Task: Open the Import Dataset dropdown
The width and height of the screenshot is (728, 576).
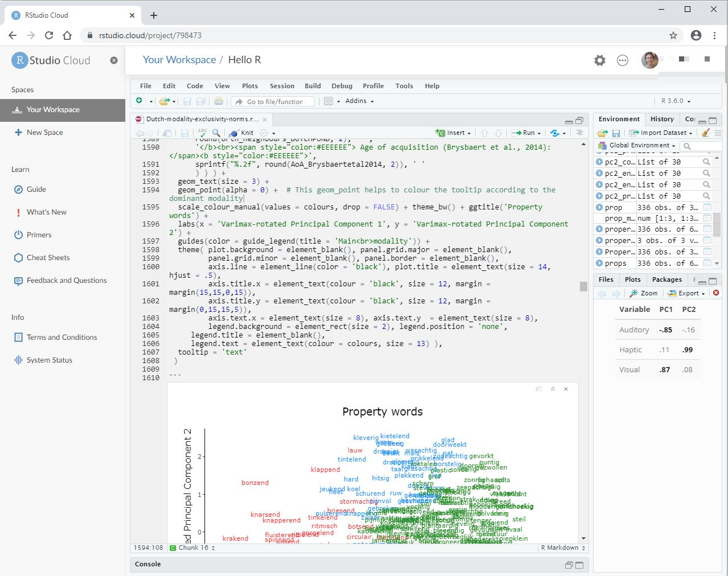Action: (x=662, y=133)
